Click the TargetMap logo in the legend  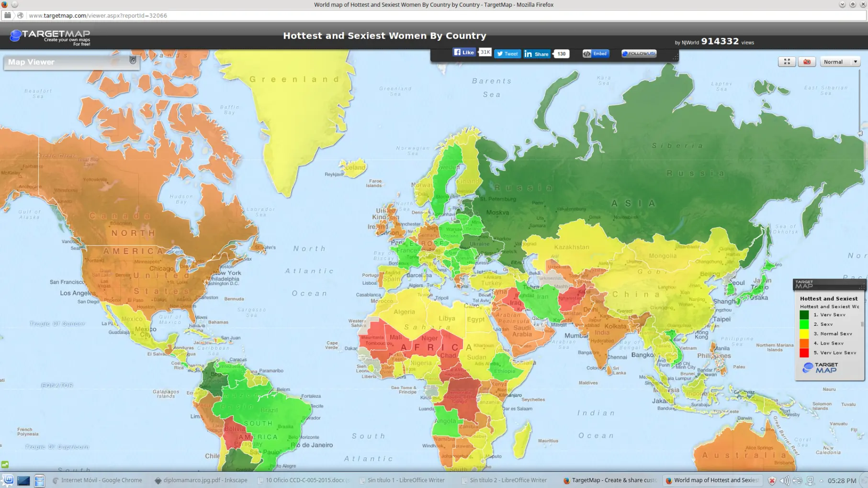coord(820,367)
